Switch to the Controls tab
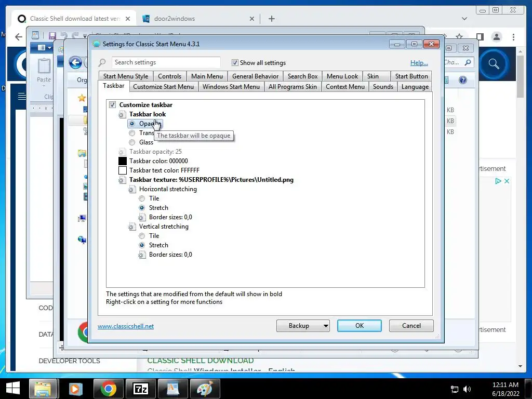Image resolution: width=532 pixels, height=399 pixels. tap(170, 76)
